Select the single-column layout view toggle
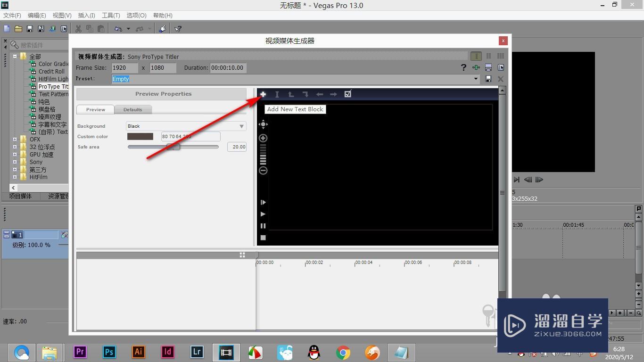Image resolution: width=644 pixels, height=362 pixels. click(x=476, y=56)
